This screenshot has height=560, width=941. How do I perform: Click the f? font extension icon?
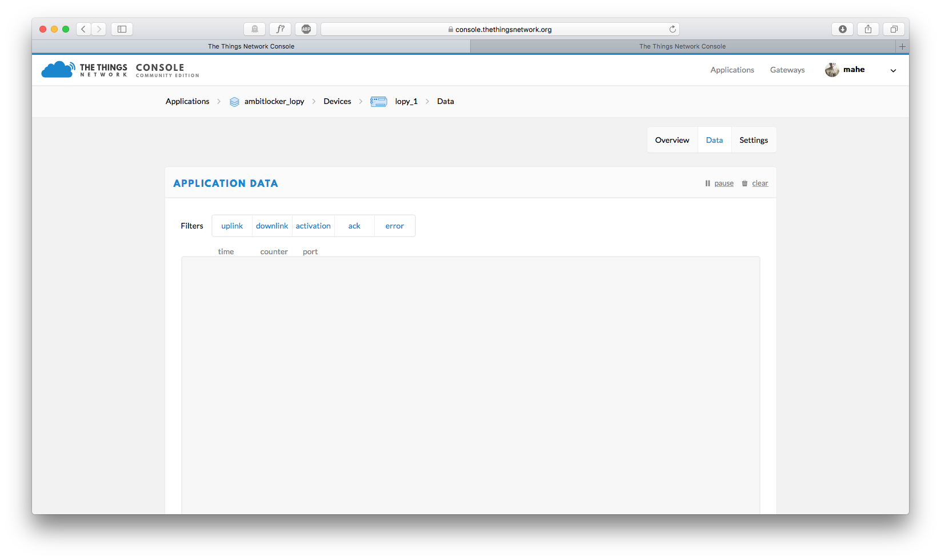[281, 29]
